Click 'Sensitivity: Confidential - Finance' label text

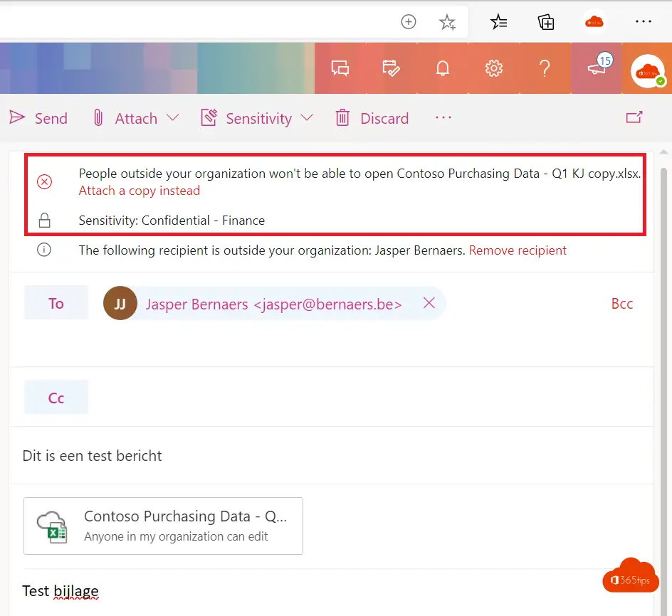pos(172,221)
